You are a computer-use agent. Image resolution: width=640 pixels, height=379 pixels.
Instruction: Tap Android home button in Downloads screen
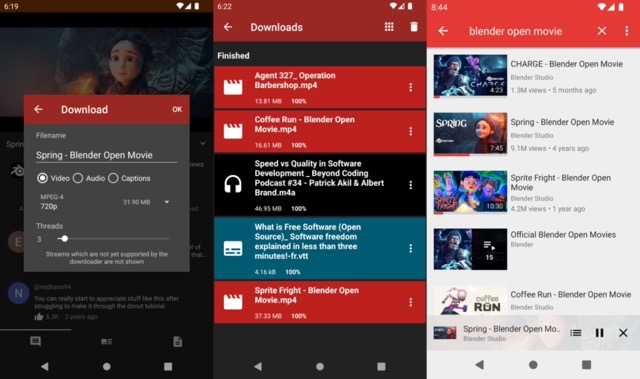[320, 366]
